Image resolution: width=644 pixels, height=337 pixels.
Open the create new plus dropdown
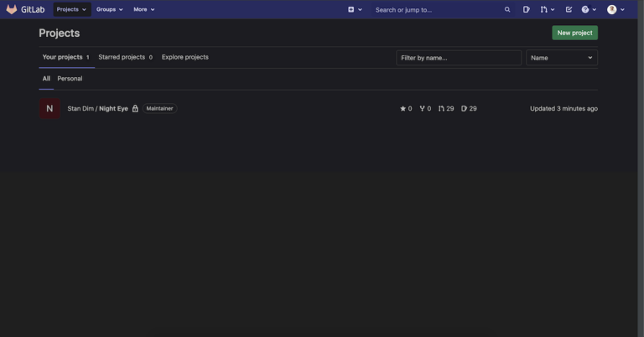pos(355,9)
